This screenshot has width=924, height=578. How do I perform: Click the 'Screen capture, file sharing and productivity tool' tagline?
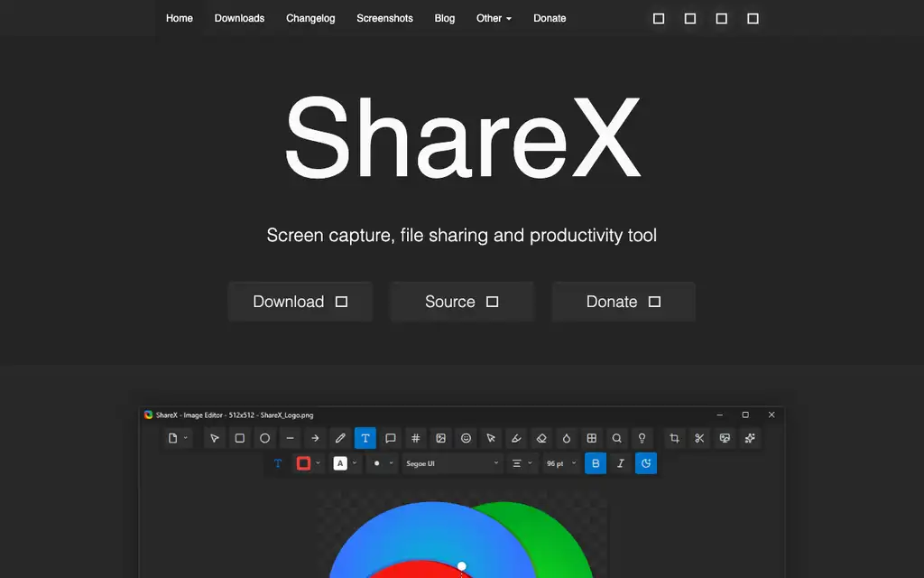(461, 236)
